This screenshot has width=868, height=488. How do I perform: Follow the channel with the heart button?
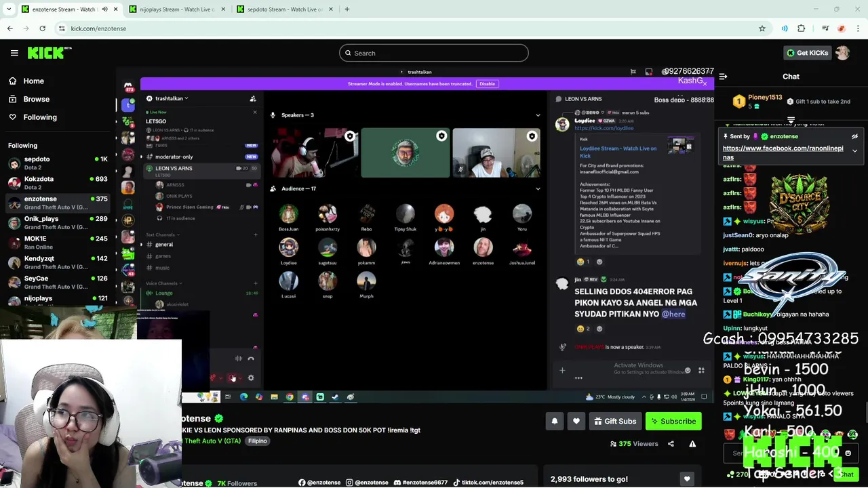(576, 422)
